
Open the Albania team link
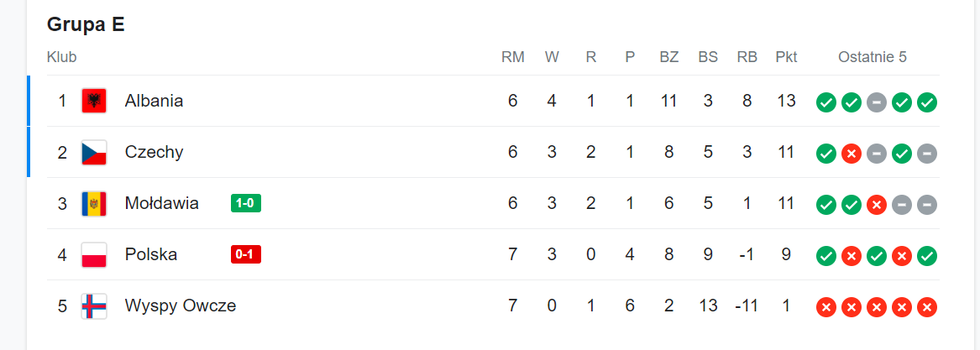pyautogui.click(x=154, y=101)
